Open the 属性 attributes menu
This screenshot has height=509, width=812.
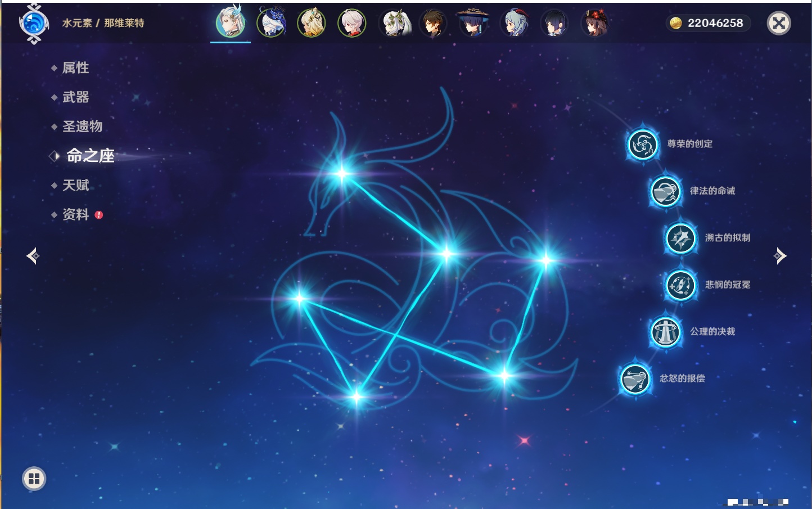point(75,68)
